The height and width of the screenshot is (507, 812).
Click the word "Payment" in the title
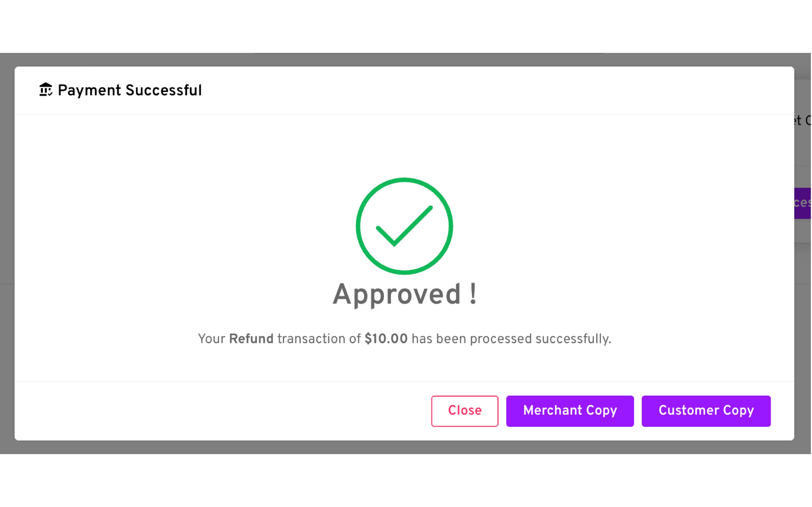pyautogui.click(x=89, y=91)
